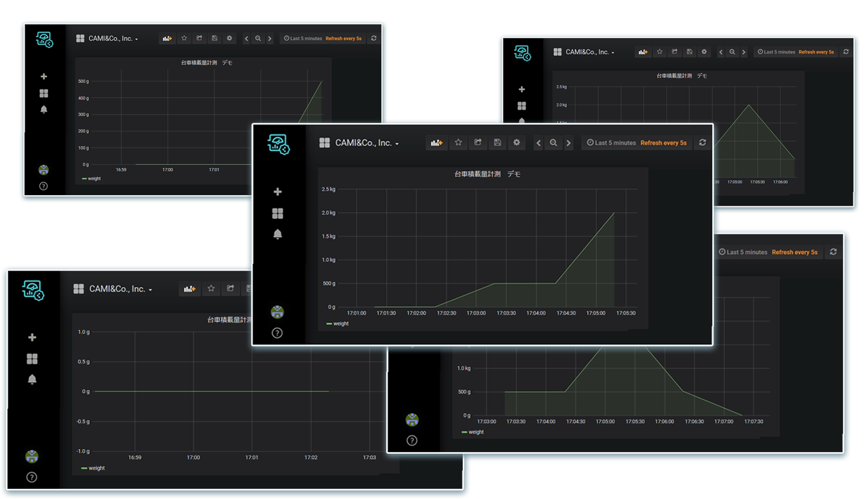Shift time range back in center window

539,143
